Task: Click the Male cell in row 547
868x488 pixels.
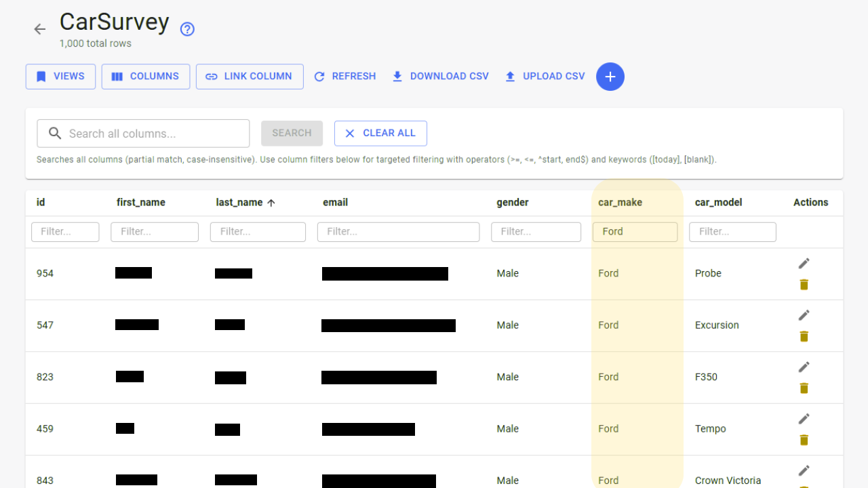Action: [507, 325]
